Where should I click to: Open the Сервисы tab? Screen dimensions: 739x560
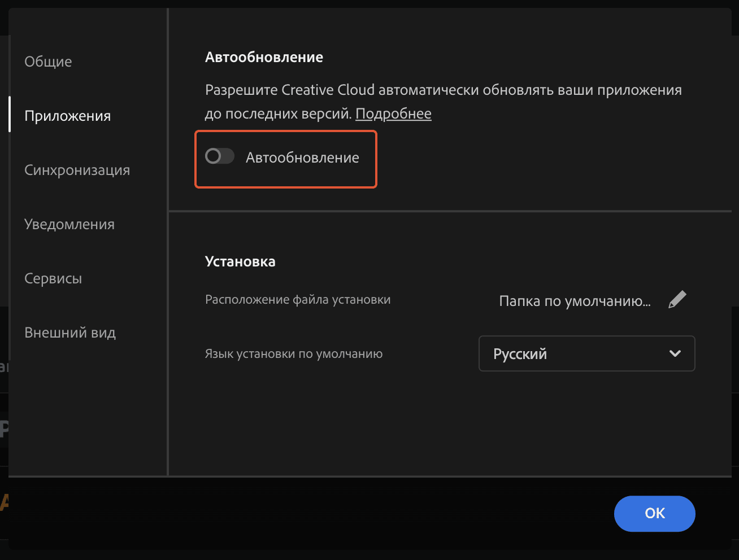tap(53, 278)
